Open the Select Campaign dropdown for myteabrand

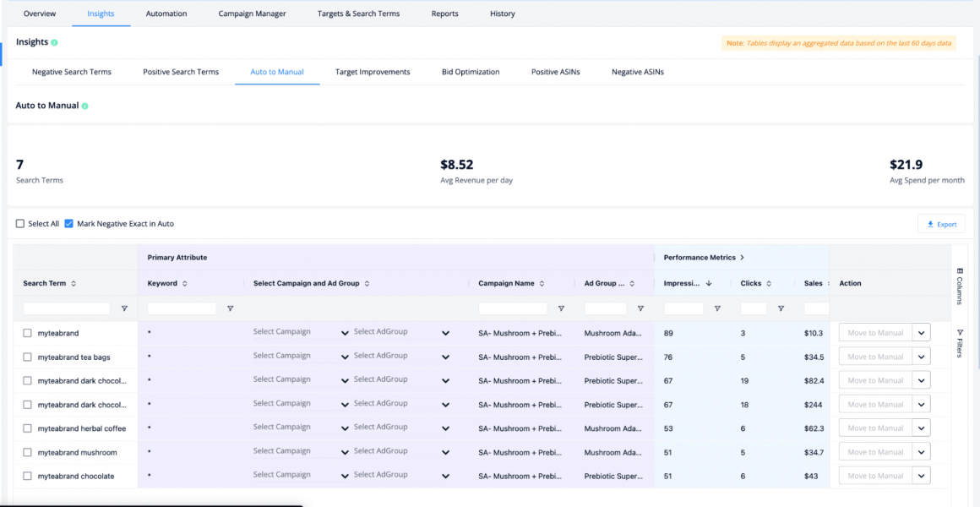(297, 332)
